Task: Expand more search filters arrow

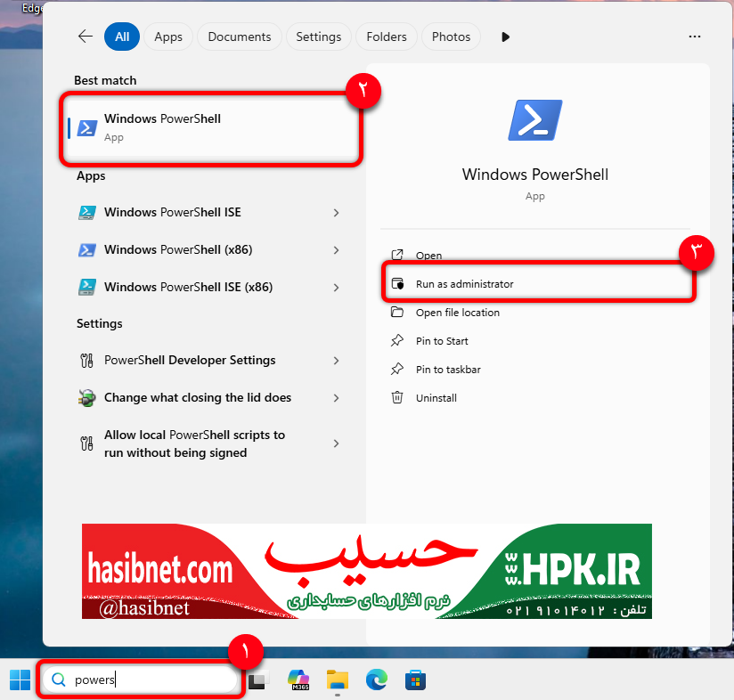Action: coord(505,37)
